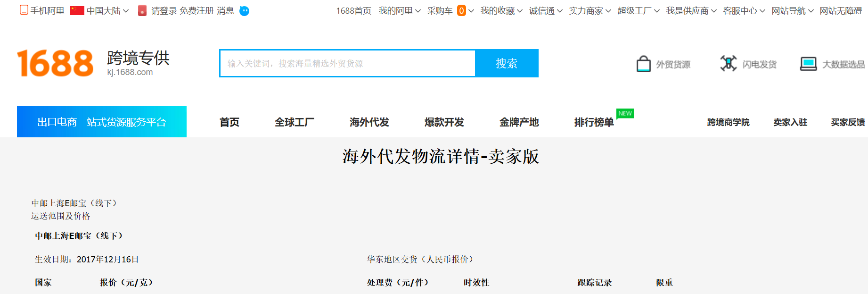This screenshot has width=868, height=294.
Task: Expand the 我的阿里 dropdown menu
Action: click(418, 11)
